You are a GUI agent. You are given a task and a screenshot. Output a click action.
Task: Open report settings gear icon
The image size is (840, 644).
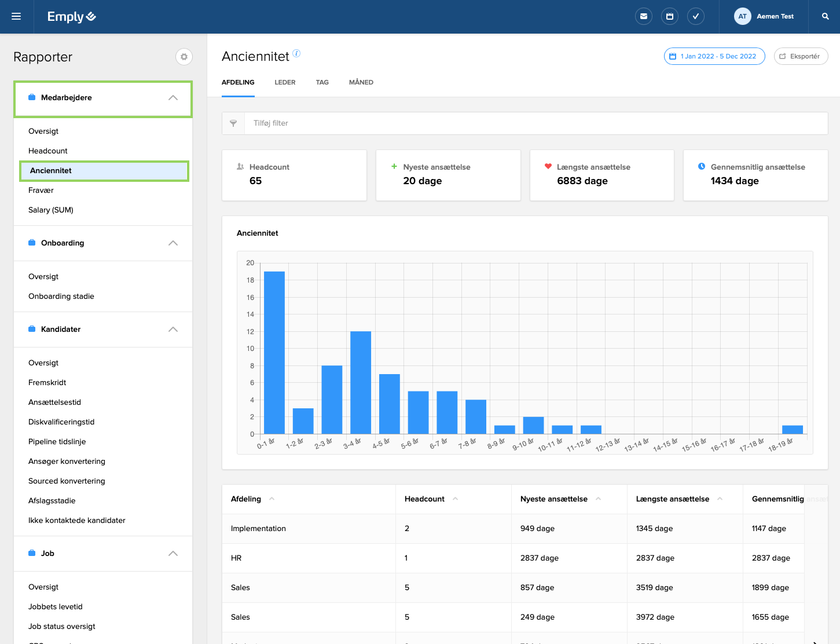pos(184,57)
